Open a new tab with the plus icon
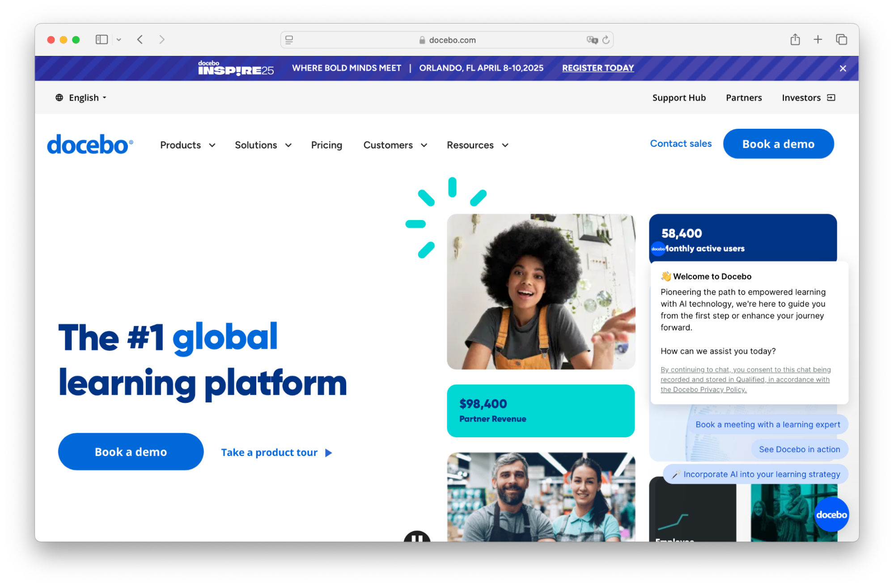894x588 pixels. tap(818, 39)
